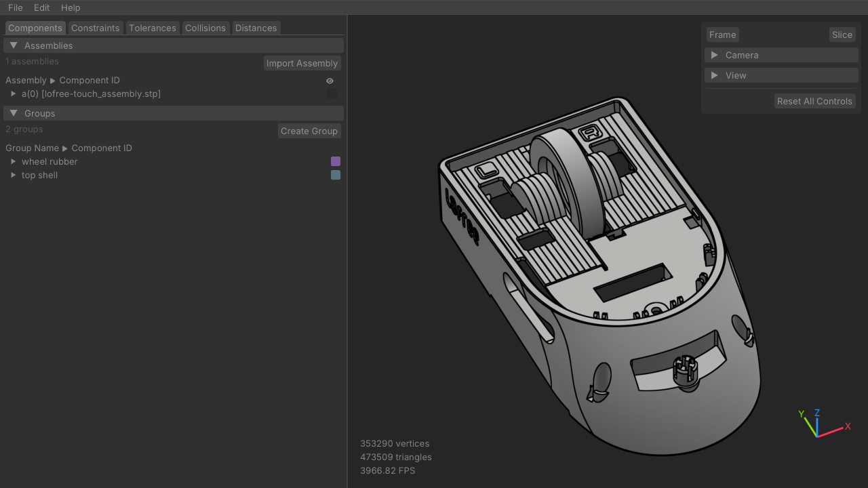Open the File menu

coord(15,7)
